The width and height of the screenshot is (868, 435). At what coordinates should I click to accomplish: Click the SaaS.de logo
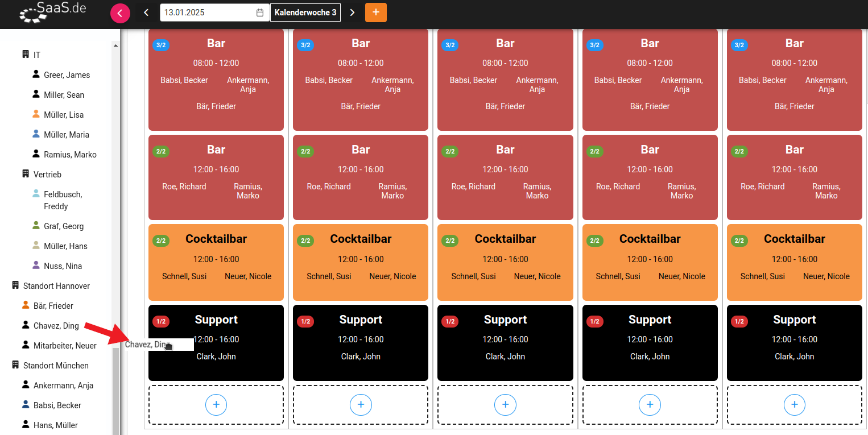coord(52,12)
